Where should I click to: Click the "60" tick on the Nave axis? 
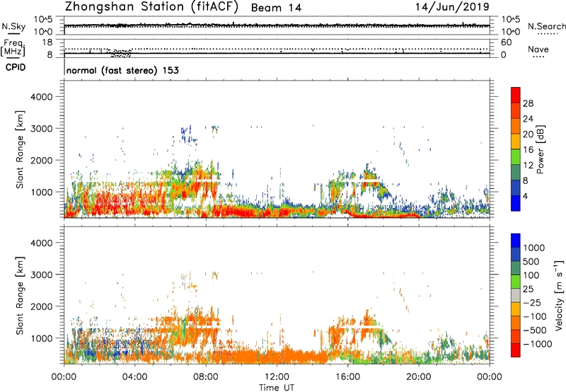(x=507, y=42)
